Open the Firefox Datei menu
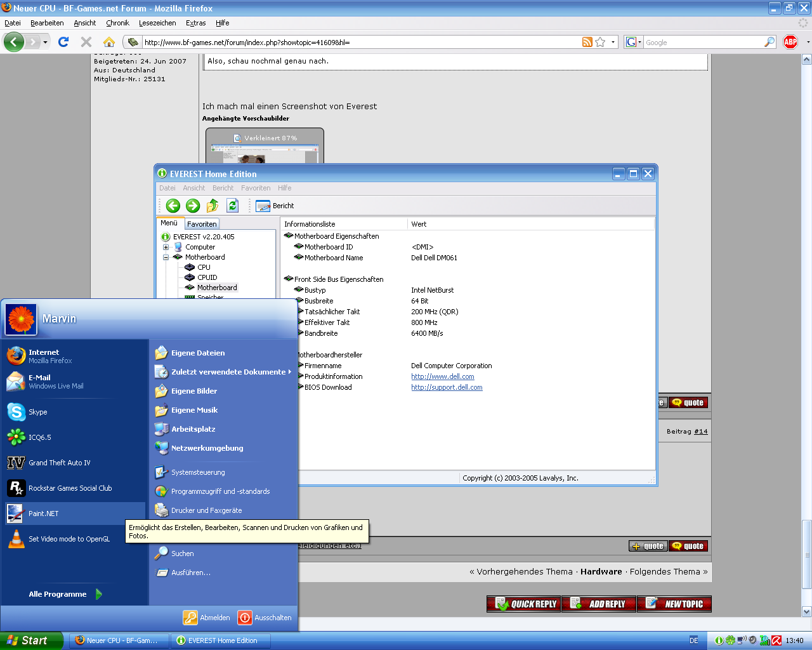This screenshot has height=650, width=812. pos(13,23)
